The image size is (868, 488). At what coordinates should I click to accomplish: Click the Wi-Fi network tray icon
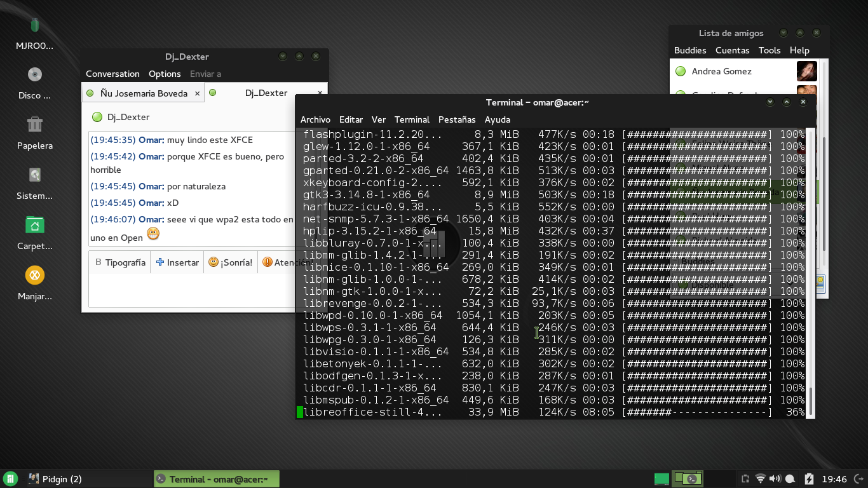761,479
